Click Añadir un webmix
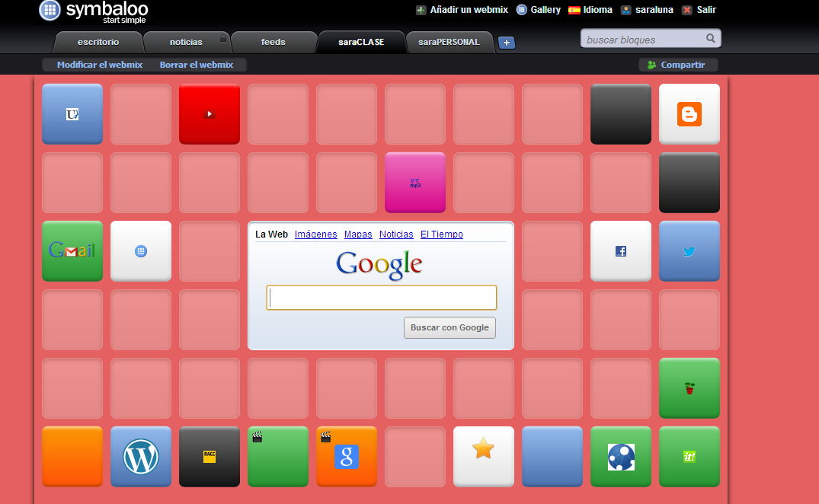This screenshot has width=819, height=504. point(462,10)
